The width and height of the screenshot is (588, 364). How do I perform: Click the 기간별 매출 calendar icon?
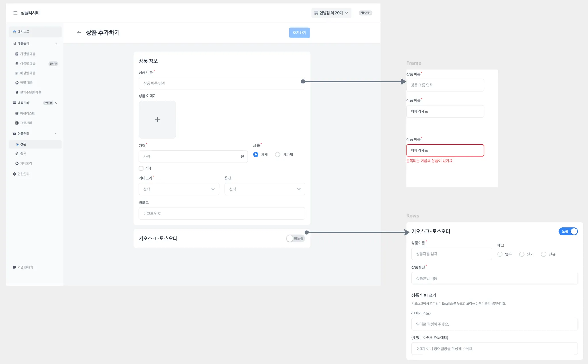(17, 54)
